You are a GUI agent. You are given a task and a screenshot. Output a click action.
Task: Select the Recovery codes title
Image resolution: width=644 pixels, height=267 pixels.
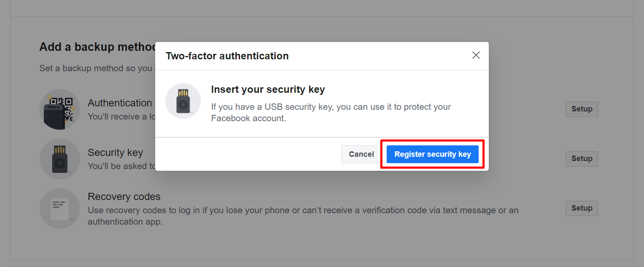(124, 197)
